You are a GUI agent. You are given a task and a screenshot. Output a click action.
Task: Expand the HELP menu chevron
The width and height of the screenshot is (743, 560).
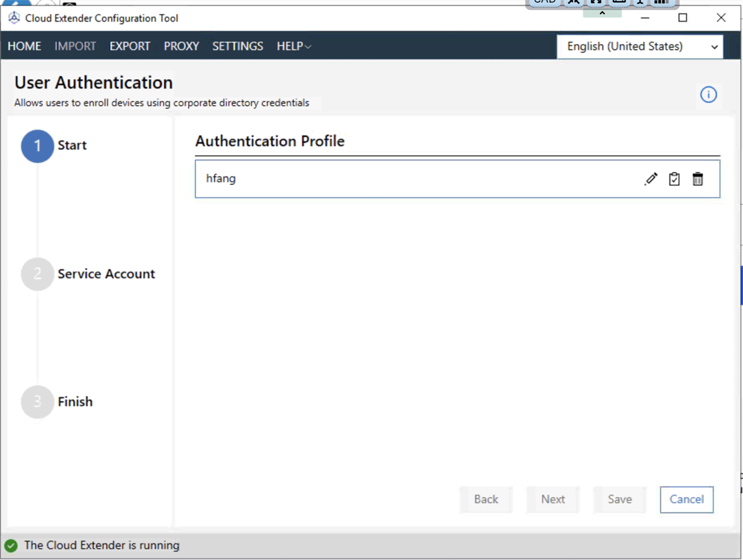tap(308, 46)
